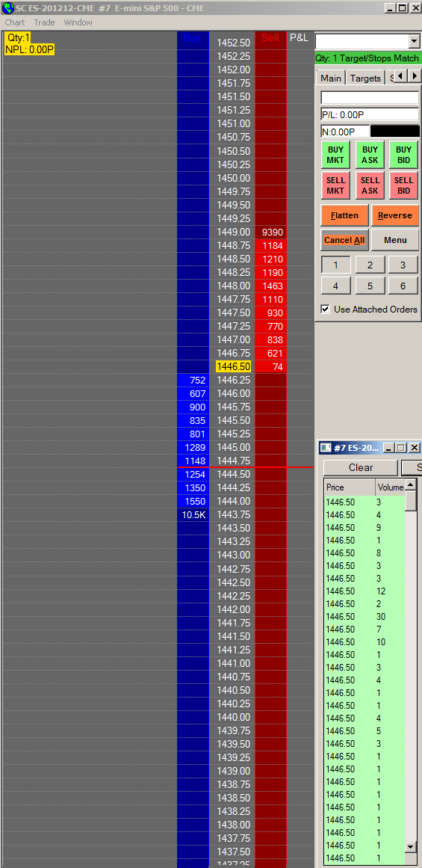Click the highlighted last price 1446.50

click(x=233, y=366)
